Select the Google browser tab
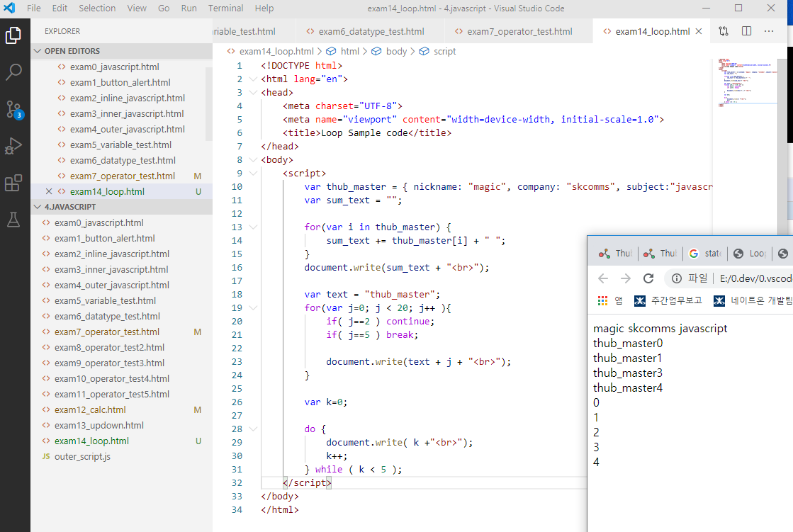The width and height of the screenshot is (793, 532). click(x=706, y=254)
